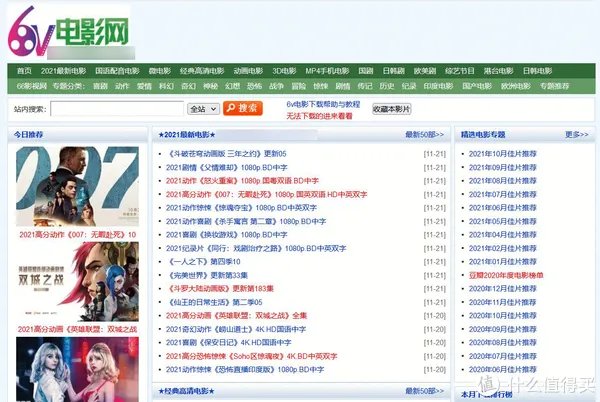Open 豆瓣2020年度电影榜单 red link
This screenshot has height=402, width=600.
click(506, 275)
